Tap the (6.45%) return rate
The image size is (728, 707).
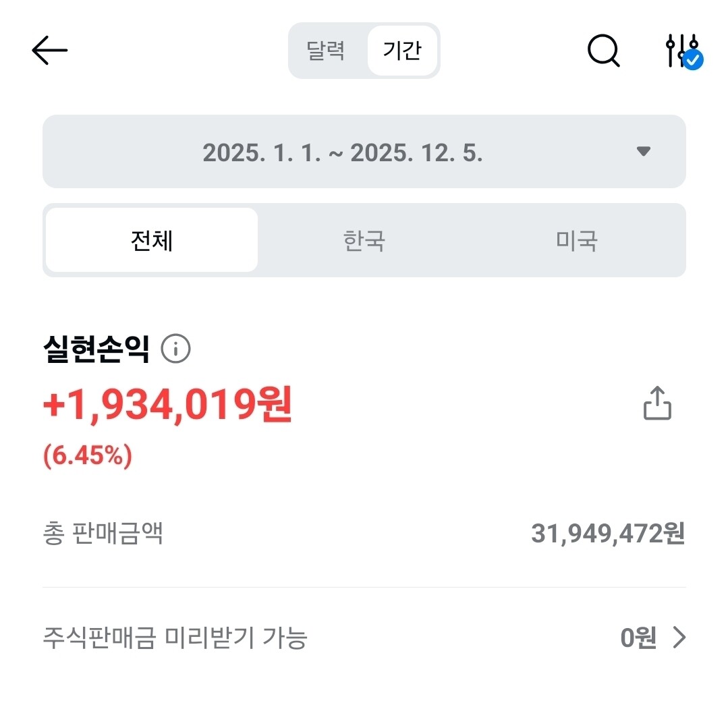(88, 457)
